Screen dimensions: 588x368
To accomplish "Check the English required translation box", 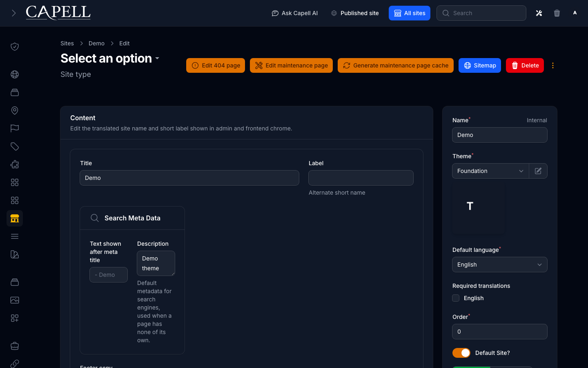I will click(x=456, y=298).
